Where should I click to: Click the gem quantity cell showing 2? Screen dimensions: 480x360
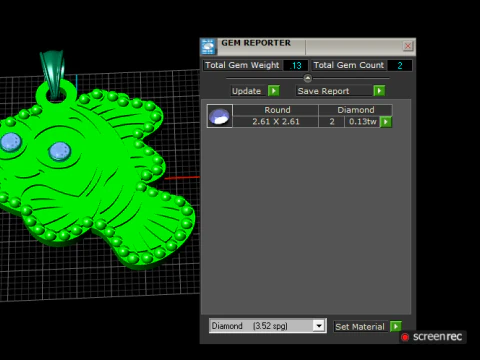tap(332, 122)
